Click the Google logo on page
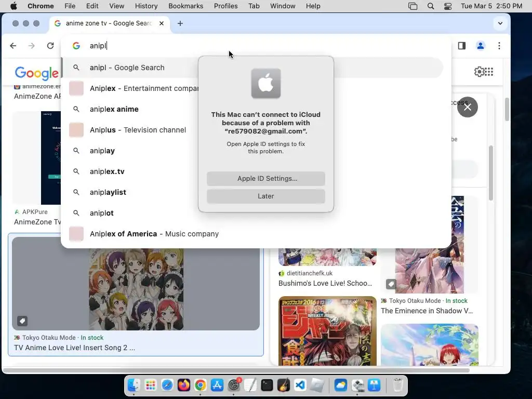The image size is (532, 399). tap(37, 73)
